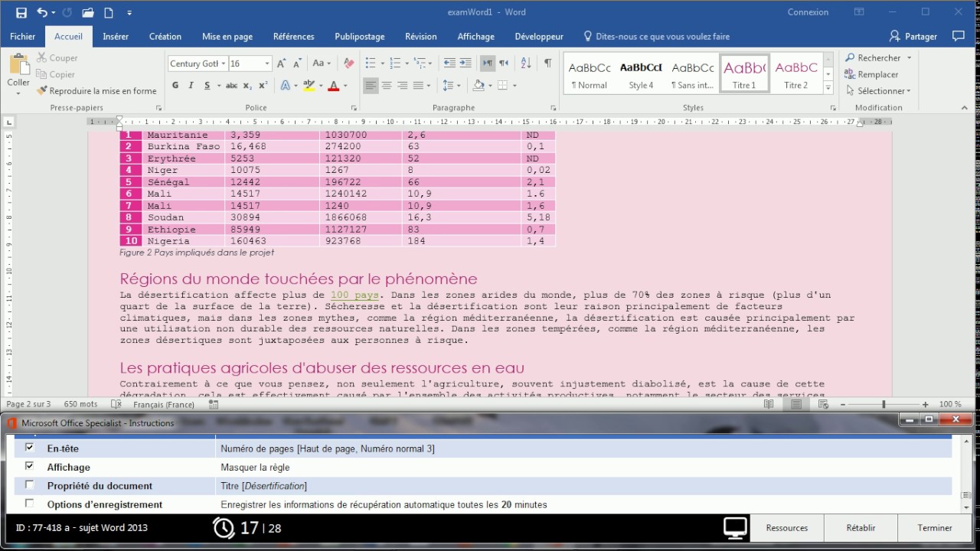Show paragraph marks with pilcrow icon
Screen dimensions: 980x551
pyautogui.click(x=547, y=64)
